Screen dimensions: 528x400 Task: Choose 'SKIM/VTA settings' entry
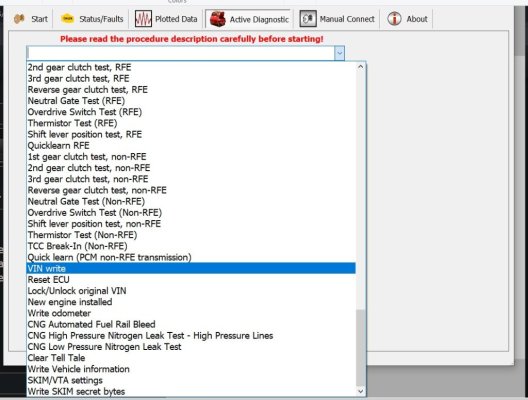click(191, 380)
